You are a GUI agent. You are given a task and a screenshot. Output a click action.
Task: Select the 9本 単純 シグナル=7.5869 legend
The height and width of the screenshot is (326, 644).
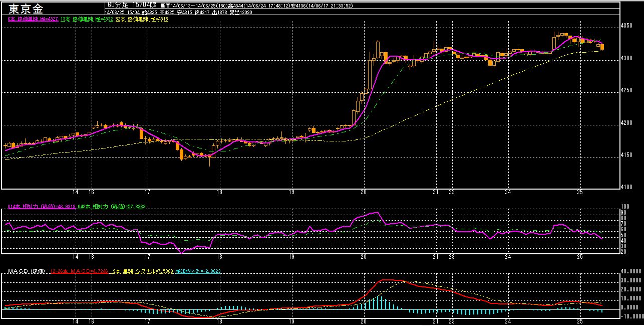point(143,271)
